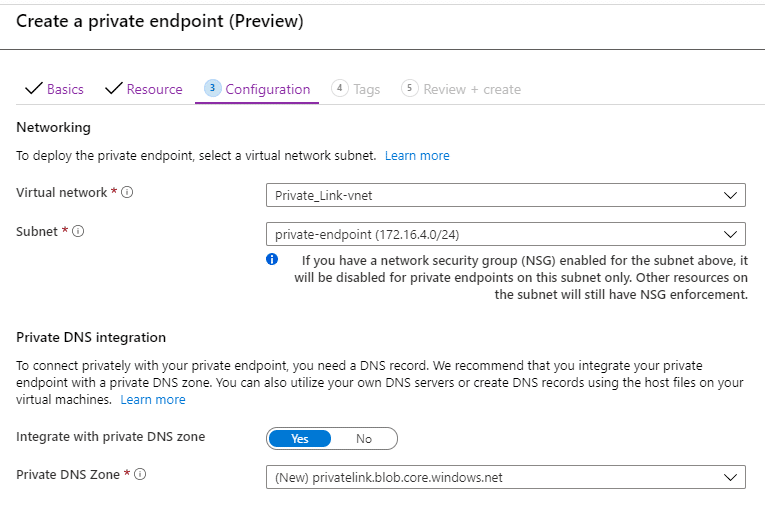Click info icon next to Virtual network
This screenshot has width=765, height=507.
tap(127, 193)
